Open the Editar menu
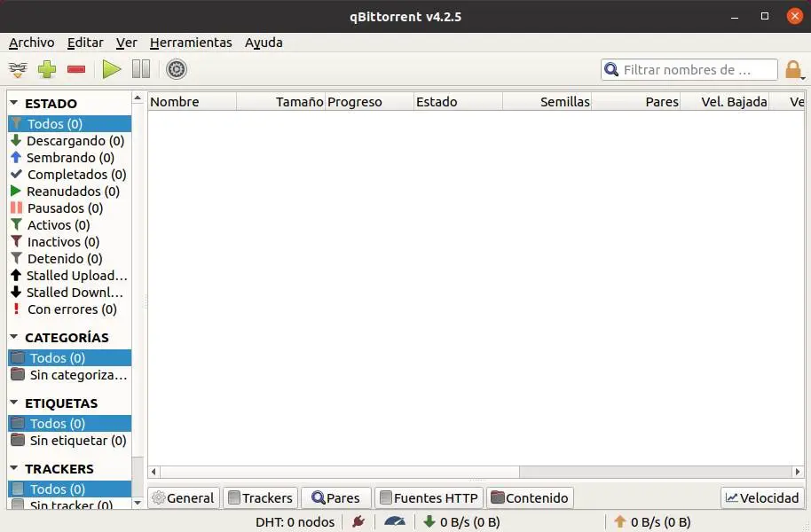 pos(85,43)
